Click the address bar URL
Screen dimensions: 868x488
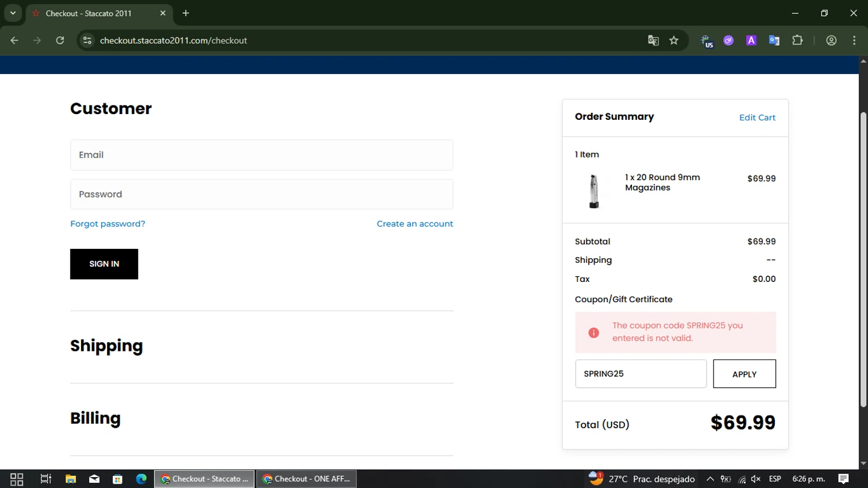(x=174, y=41)
